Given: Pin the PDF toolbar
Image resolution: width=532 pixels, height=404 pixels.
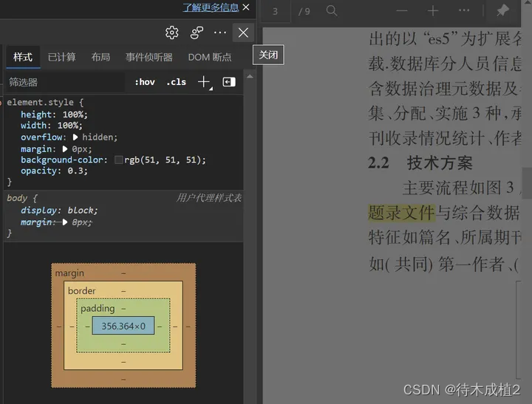Looking at the screenshot, I should click(x=502, y=10).
